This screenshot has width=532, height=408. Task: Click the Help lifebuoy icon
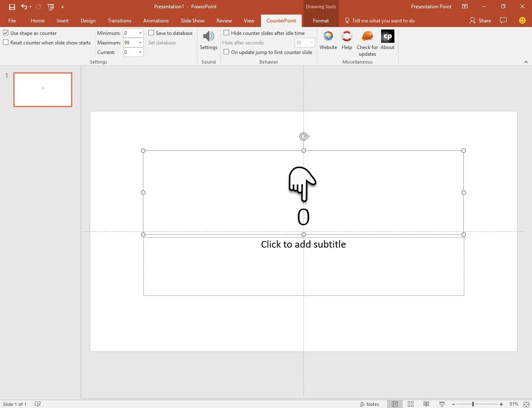coord(347,37)
